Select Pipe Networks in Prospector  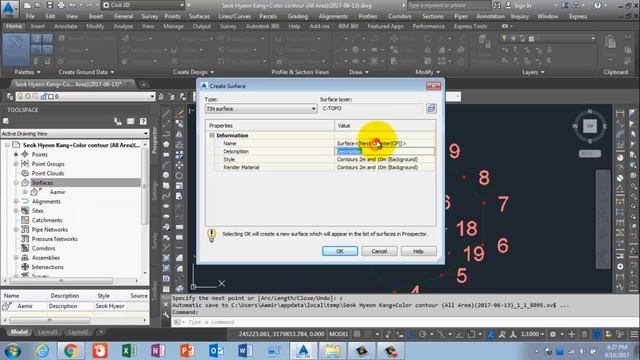coord(50,229)
